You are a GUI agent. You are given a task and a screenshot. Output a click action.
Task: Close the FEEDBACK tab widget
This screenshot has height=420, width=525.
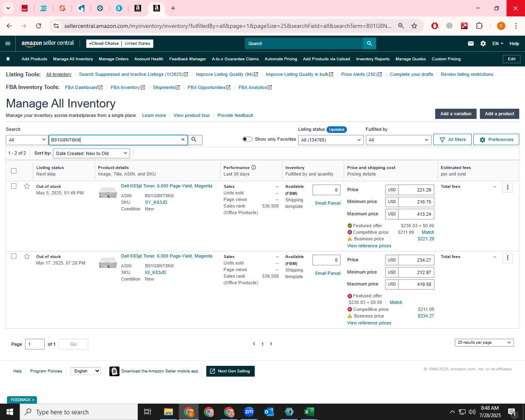click(x=33, y=400)
